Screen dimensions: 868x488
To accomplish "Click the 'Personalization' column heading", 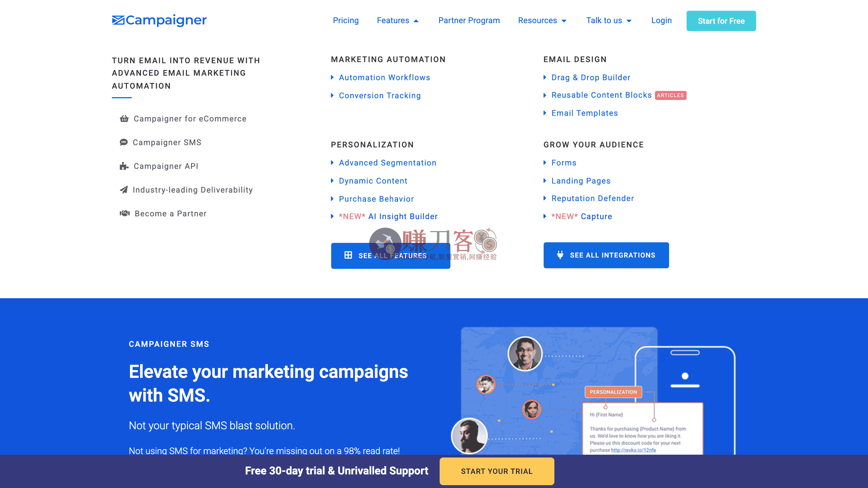I will point(372,145).
